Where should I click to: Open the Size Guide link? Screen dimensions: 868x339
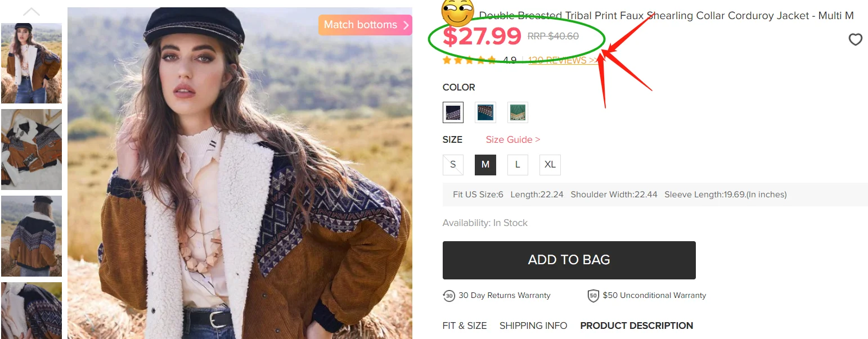point(512,139)
